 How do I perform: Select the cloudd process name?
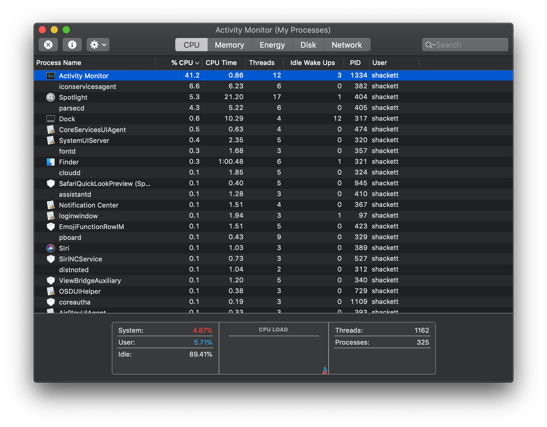(69, 173)
